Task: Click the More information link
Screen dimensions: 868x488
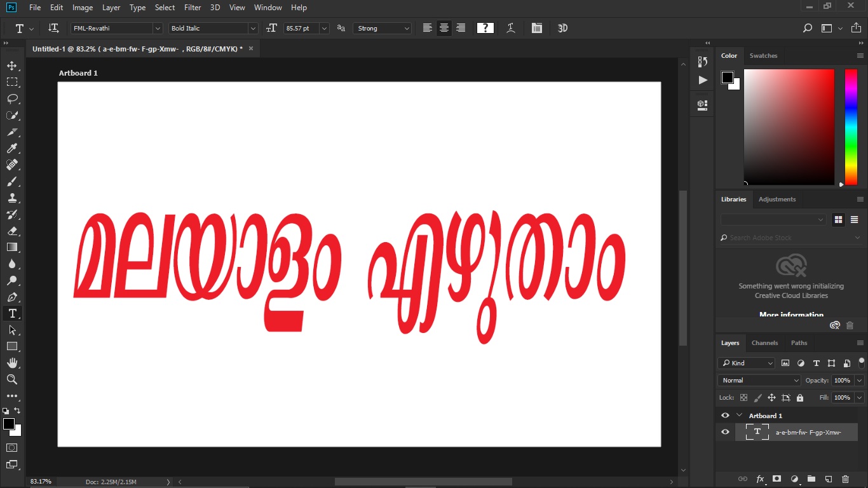Action: click(790, 314)
